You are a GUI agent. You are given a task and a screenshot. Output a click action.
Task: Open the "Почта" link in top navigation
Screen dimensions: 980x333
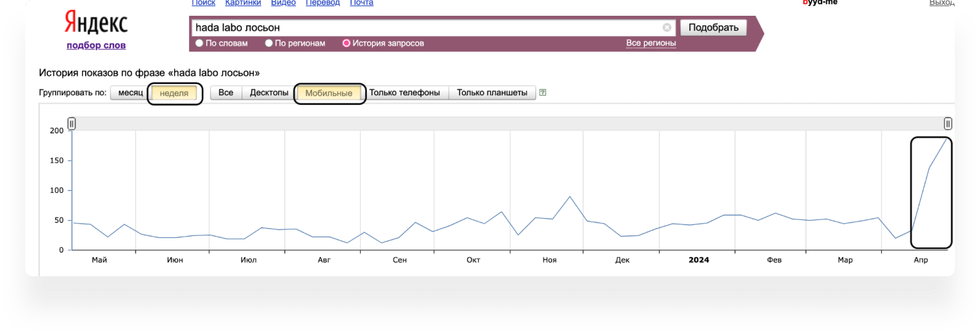pos(361,3)
